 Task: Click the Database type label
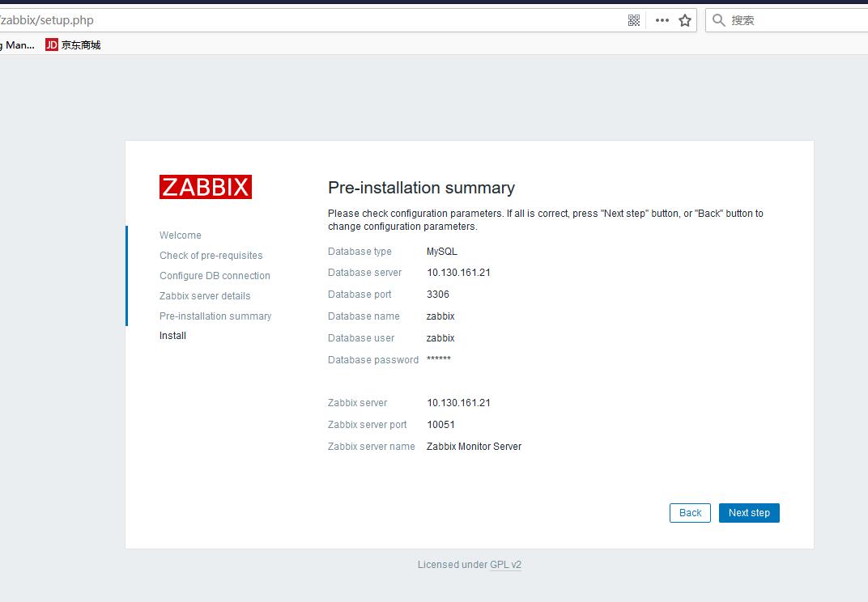[x=360, y=251]
